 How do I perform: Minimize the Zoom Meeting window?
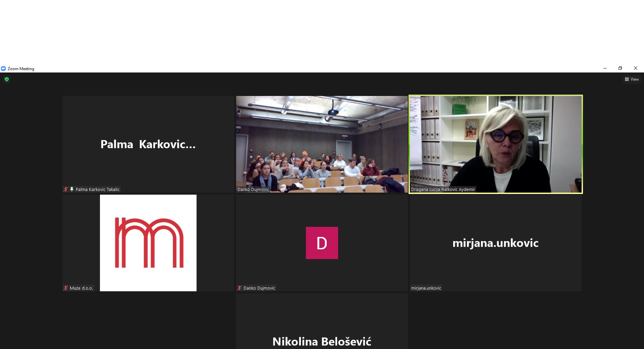[605, 68]
